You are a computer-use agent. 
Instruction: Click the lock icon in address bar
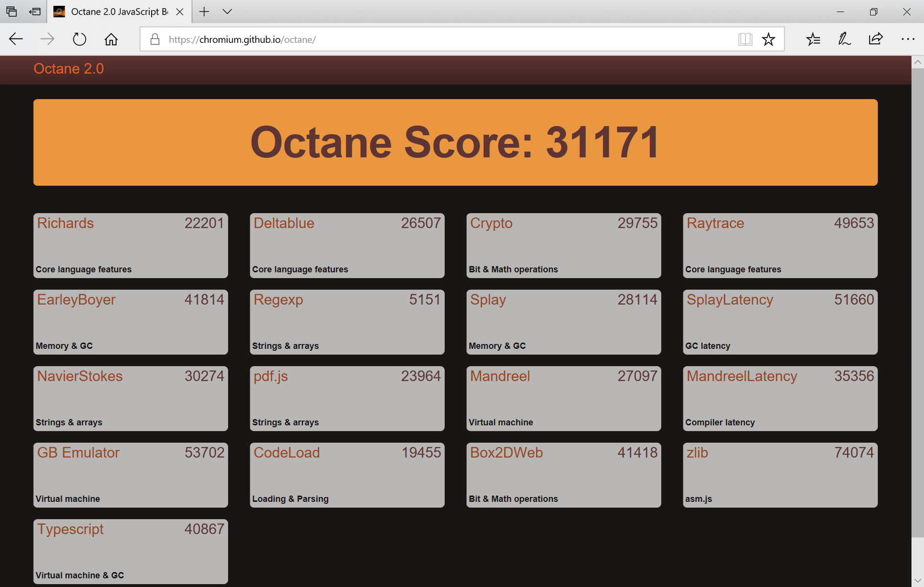155,39
